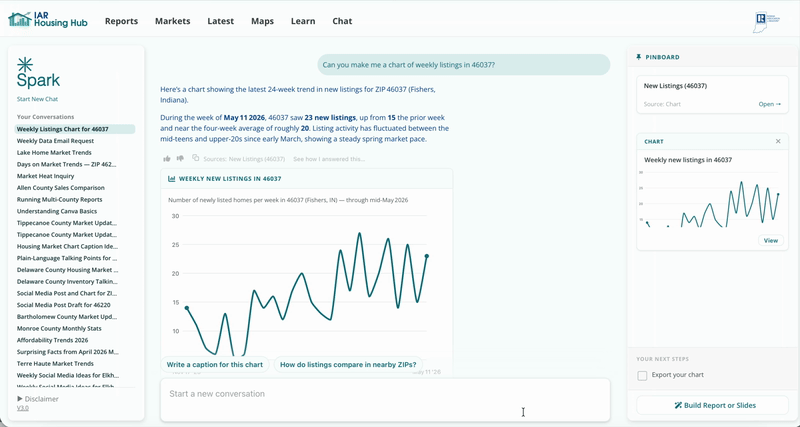Click the Your Conversations heading
800x427 pixels.
pos(45,117)
